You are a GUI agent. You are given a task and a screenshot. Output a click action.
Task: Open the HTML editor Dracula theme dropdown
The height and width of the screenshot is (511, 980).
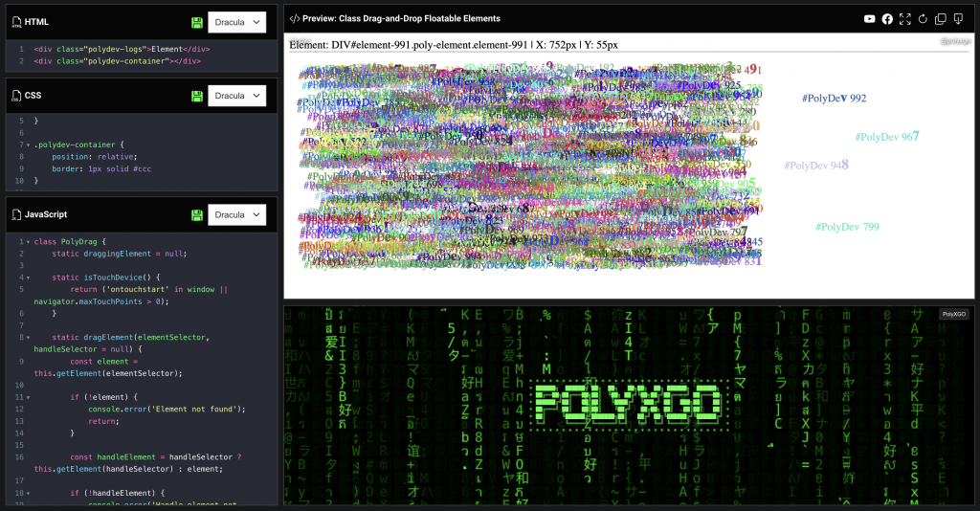236,22
